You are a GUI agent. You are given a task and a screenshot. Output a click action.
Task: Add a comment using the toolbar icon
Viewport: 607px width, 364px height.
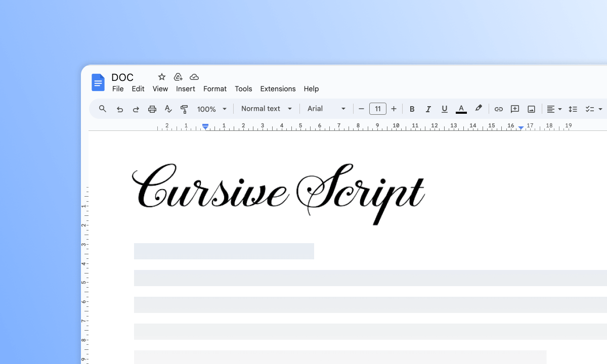point(515,109)
